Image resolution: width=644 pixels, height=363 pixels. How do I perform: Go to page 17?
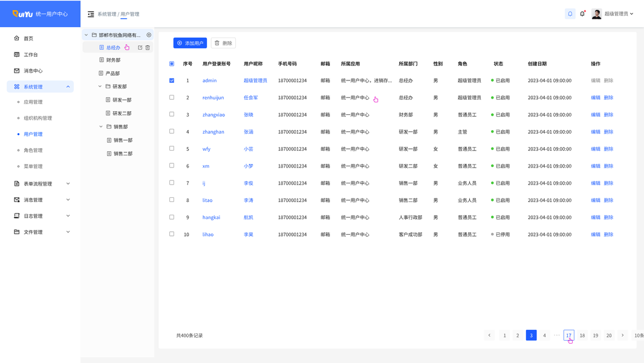pos(569,335)
